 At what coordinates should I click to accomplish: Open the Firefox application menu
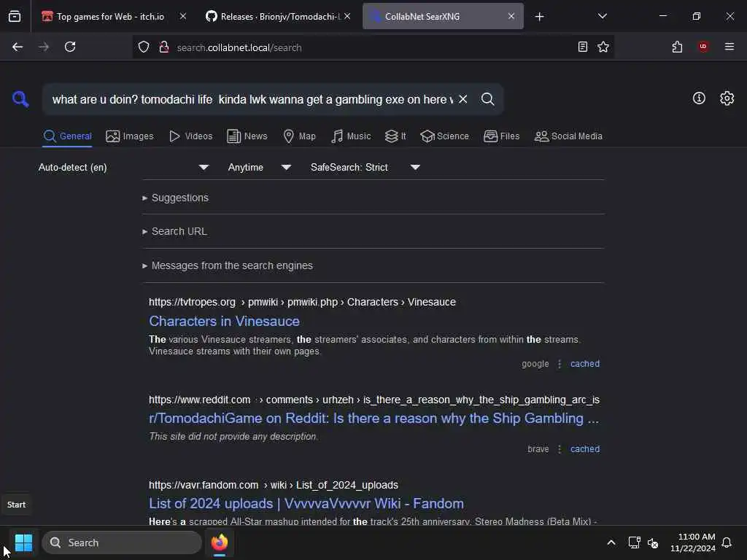729,46
